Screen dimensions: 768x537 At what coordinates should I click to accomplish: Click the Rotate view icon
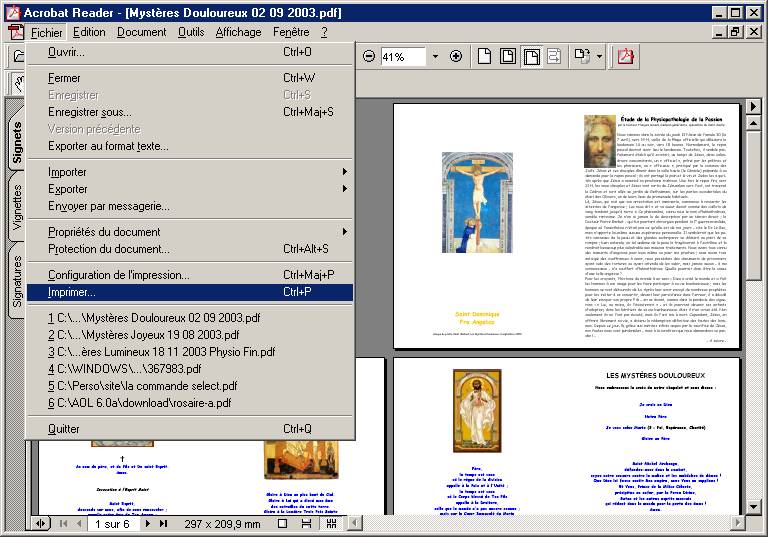click(582, 56)
